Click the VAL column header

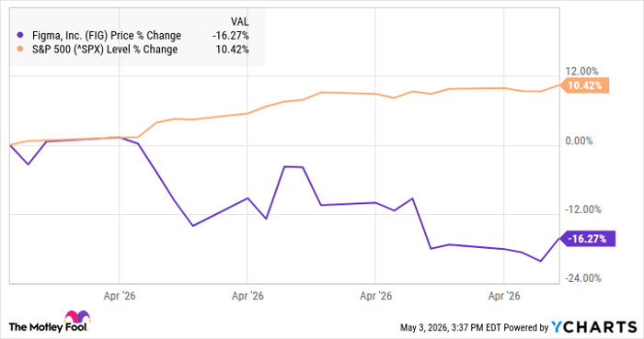[239, 22]
